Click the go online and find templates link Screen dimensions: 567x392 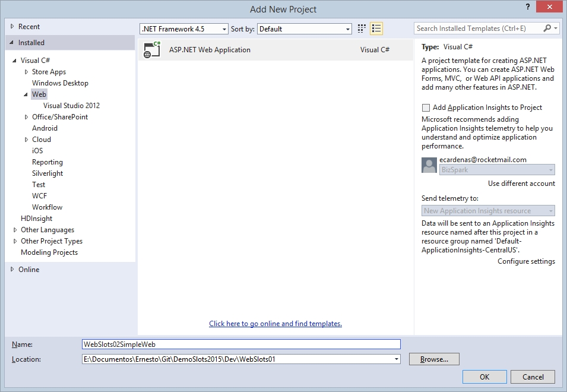[x=275, y=324]
